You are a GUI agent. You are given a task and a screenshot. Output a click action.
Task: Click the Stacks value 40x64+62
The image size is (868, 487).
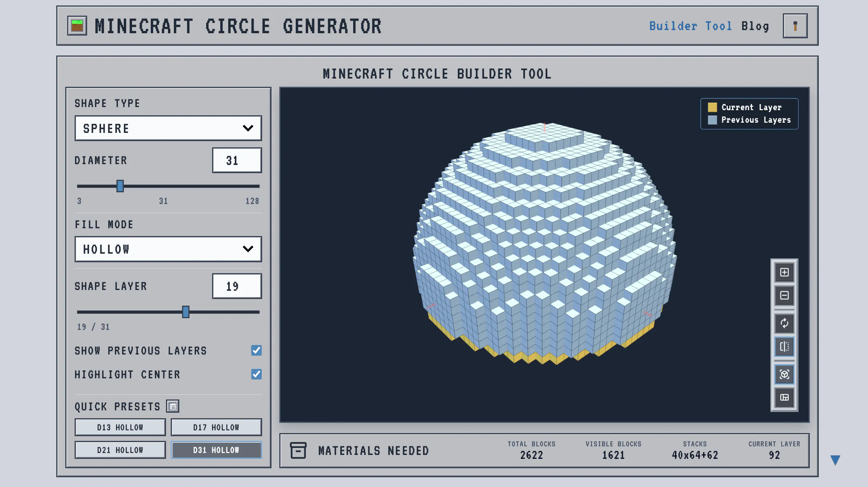695,455
